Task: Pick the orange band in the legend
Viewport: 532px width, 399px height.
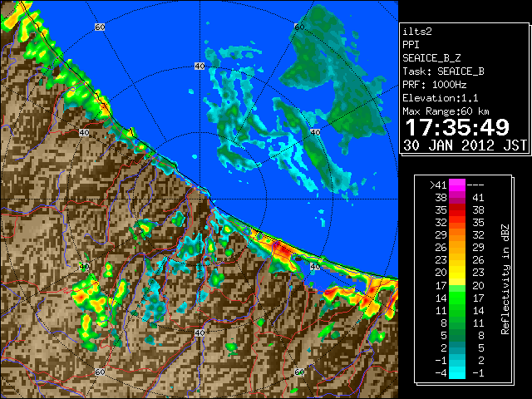Action: [457, 235]
